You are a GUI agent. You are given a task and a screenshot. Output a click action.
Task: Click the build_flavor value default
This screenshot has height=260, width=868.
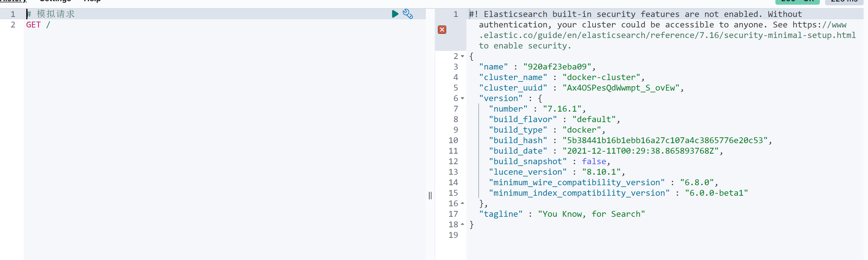(x=594, y=119)
